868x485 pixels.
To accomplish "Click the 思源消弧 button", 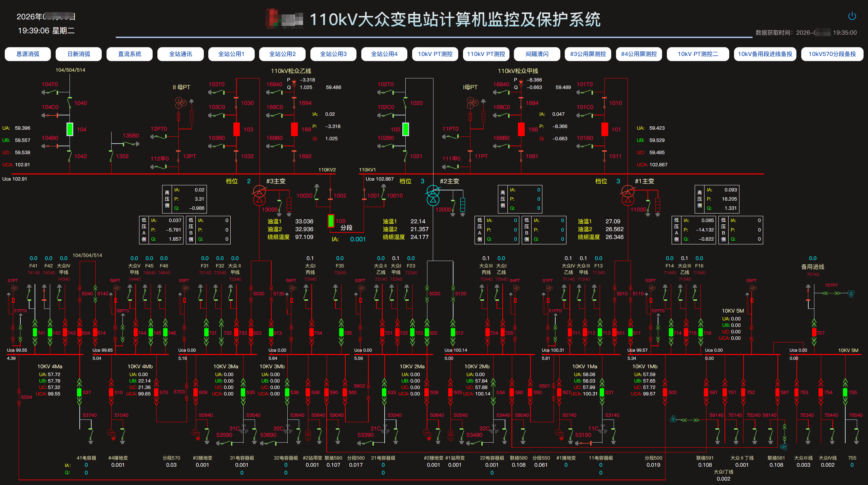I will pyautogui.click(x=28, y=54).
